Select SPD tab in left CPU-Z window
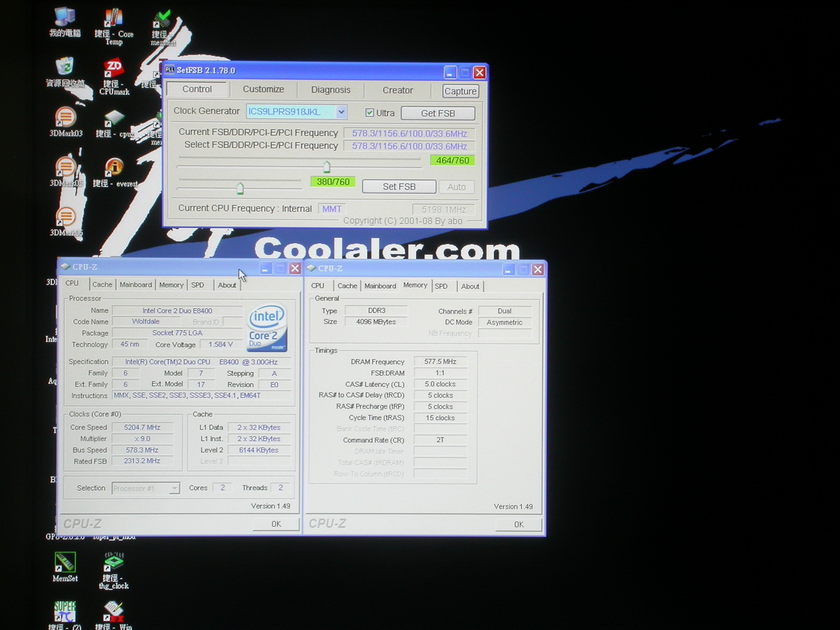The image size is (840, 630). pos(198,285)
